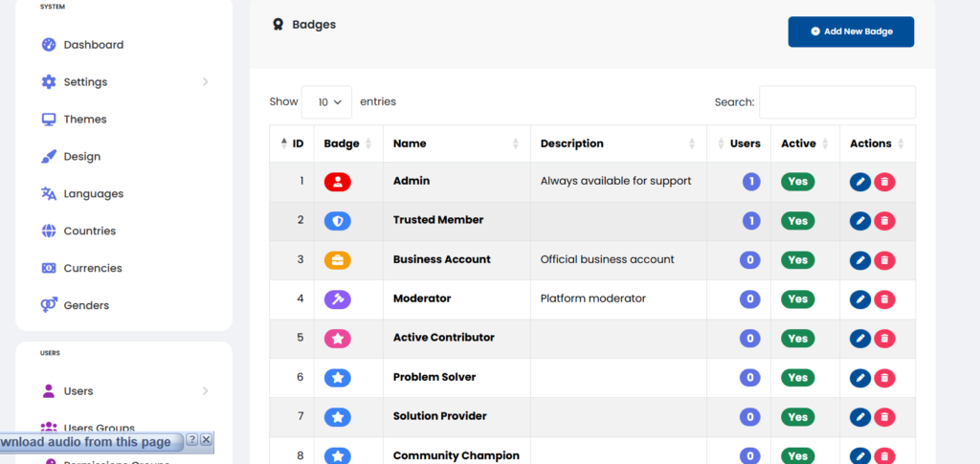This screenshot has height=464, width=980.
Task: Click the orange Business Account badge icon
Action: pyautogui.click(x=338, y=260)
